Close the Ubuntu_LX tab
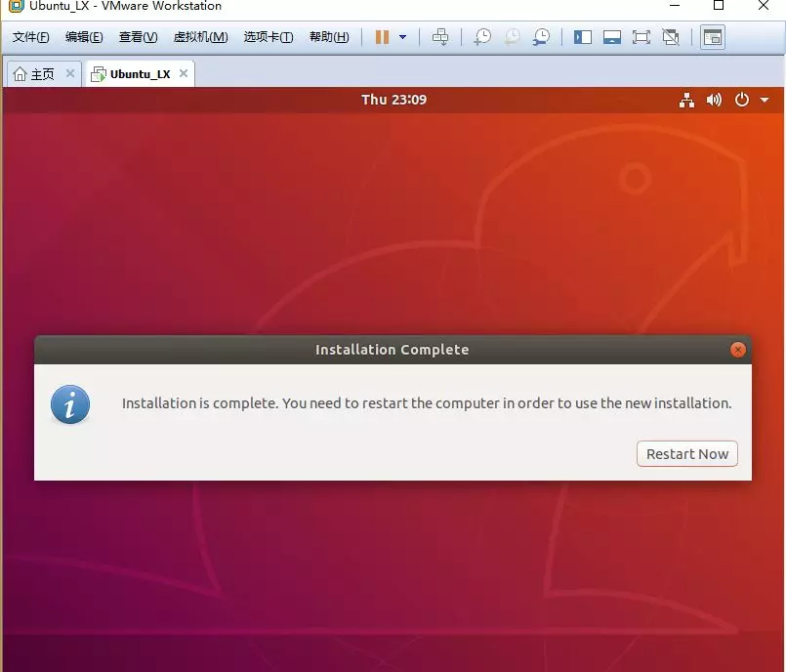The height and width of the screenshot is (672, 786). click(184, 73)
